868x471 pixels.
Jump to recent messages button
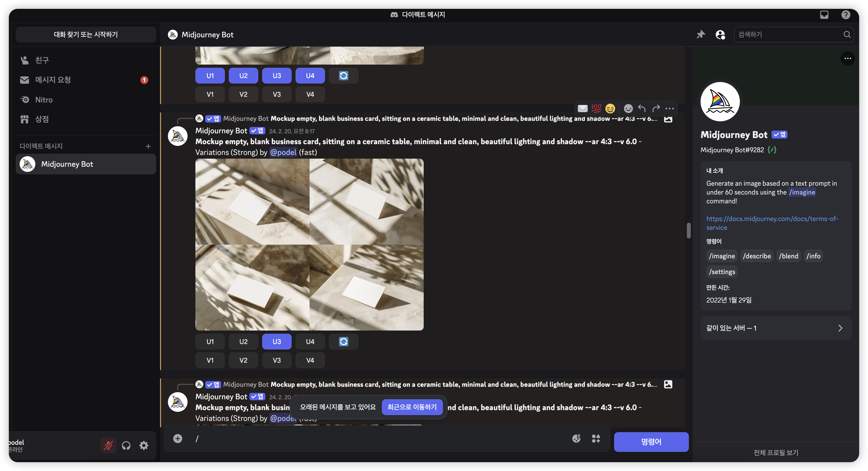(412, 407)
